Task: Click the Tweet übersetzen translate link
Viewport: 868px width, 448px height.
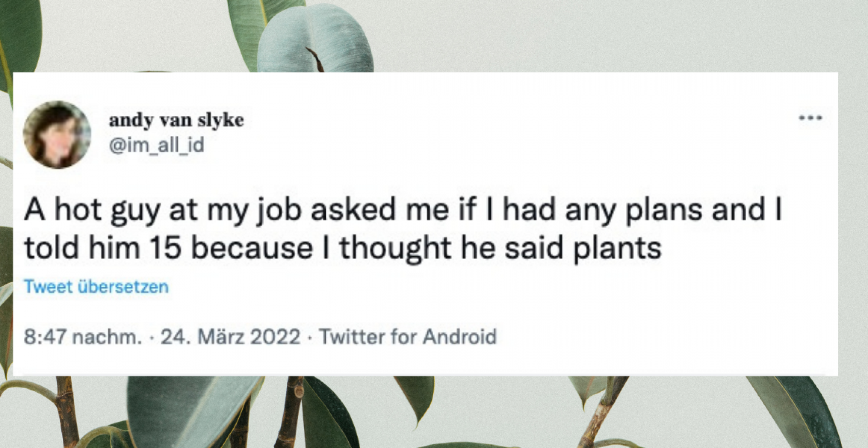Action: 96,287
